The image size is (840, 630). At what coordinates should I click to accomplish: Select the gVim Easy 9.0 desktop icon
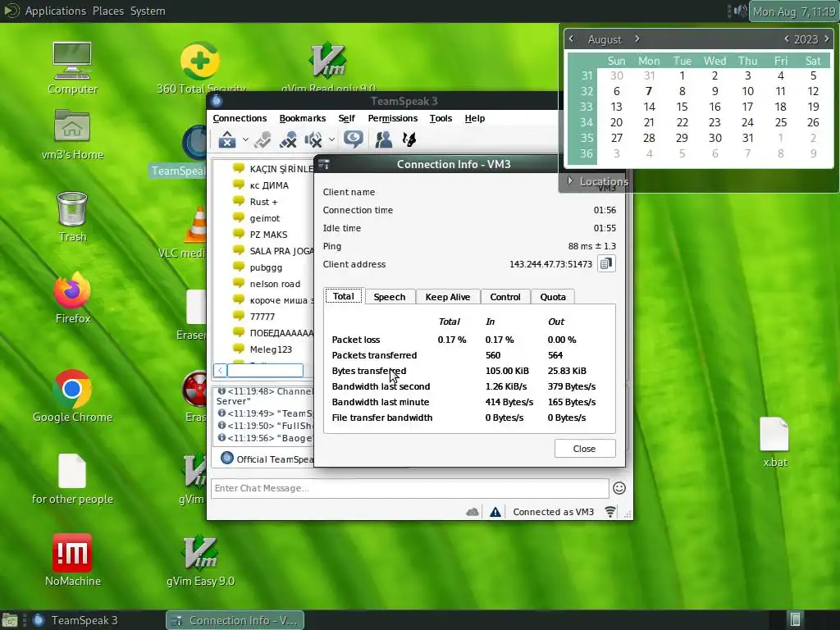point(200,560)
